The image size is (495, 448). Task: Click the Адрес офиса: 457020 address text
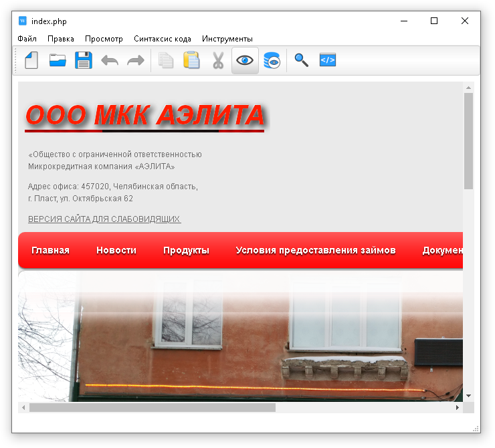[x=112, y=187]
